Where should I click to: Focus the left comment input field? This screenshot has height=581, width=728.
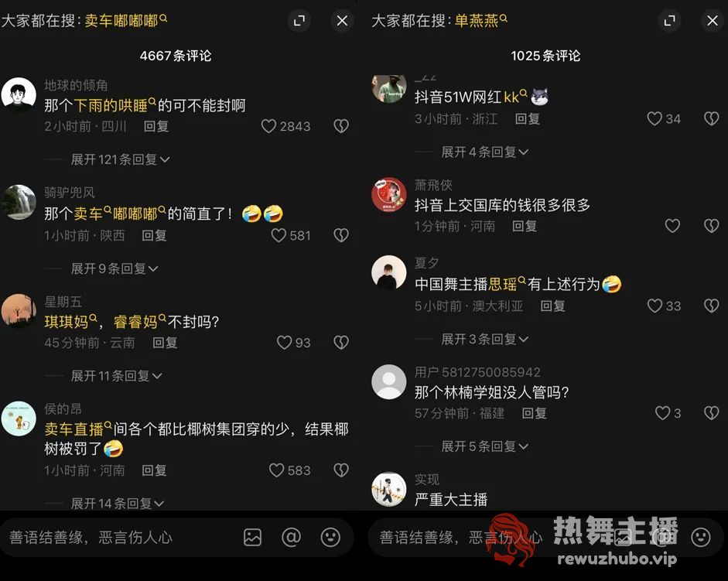click(121, 538)
